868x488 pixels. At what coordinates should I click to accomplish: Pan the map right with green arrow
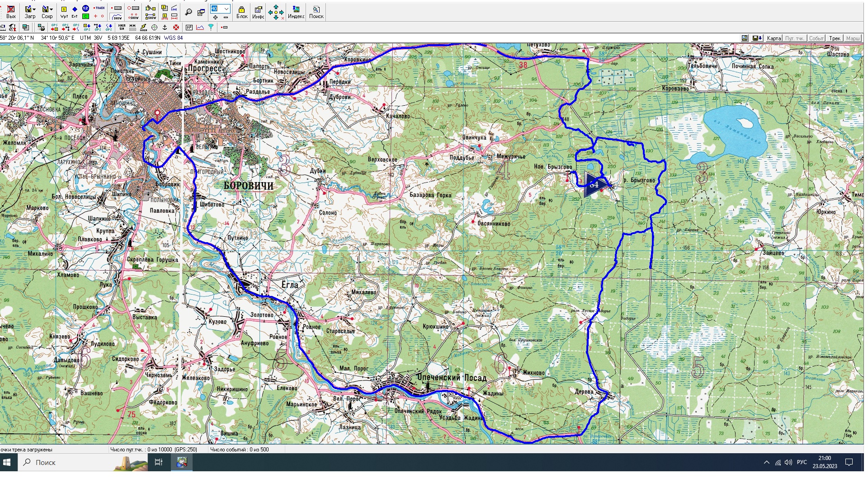click(x=282, y=12)
